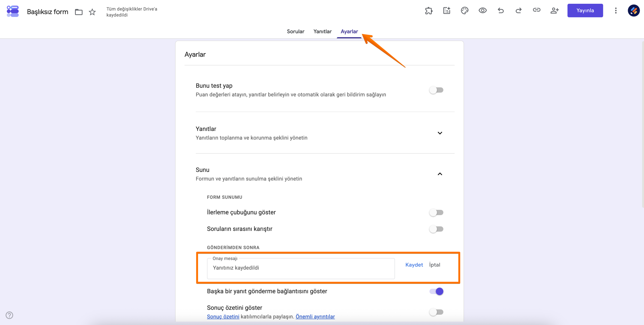Move form to folder icon
Viewport: 644px width, 325px height.
79,12
